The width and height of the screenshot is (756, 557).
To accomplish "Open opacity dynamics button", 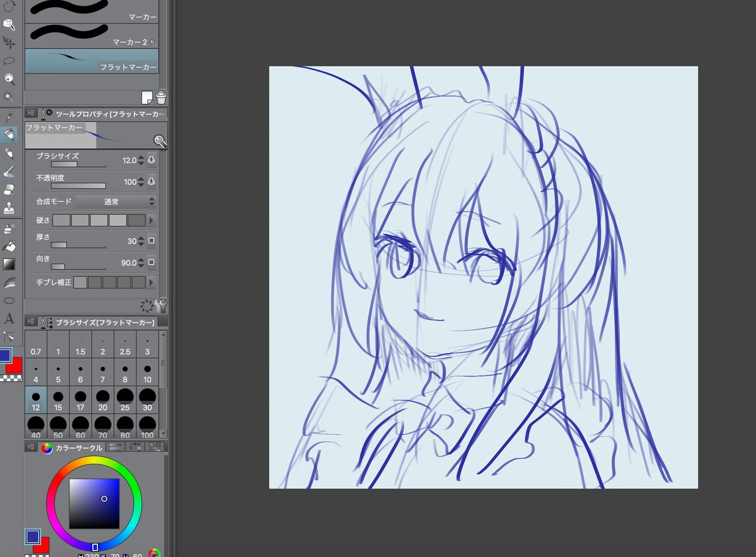I will point(151,182).
